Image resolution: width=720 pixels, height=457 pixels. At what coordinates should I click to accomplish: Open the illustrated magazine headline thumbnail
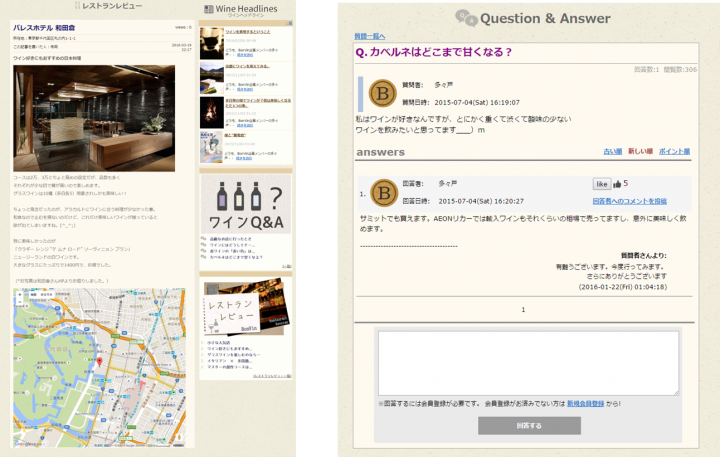point(212,147)
